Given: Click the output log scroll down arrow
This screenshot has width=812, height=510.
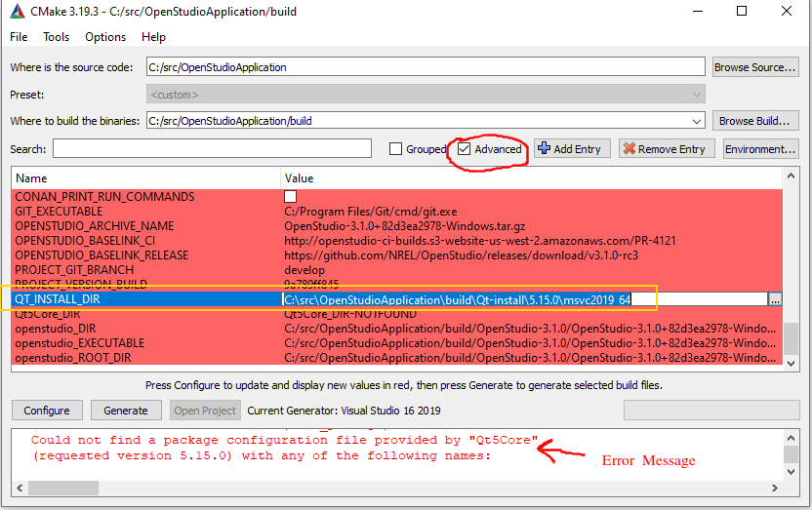Looking at the screenshot, I should [791, 472].
